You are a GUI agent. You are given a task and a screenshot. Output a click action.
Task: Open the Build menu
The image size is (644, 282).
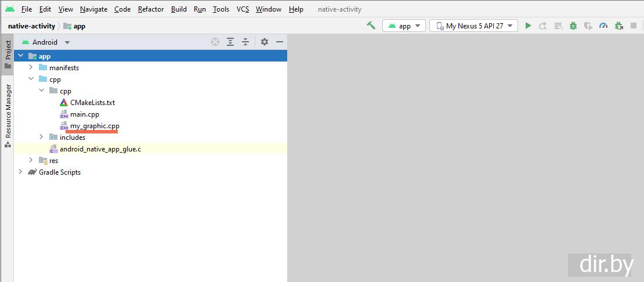[179, 9]
